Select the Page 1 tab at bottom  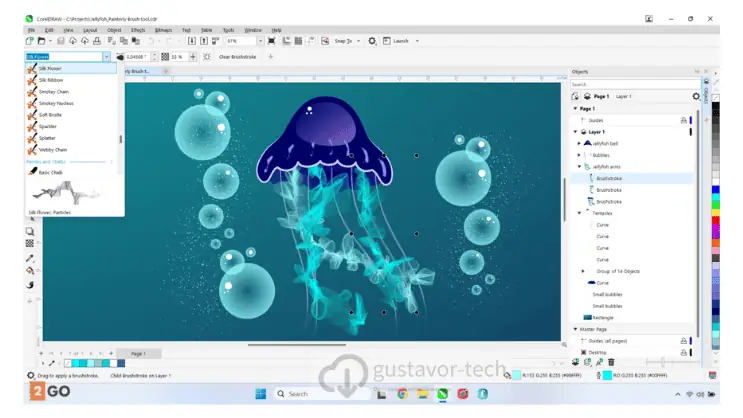click(138, 354)
